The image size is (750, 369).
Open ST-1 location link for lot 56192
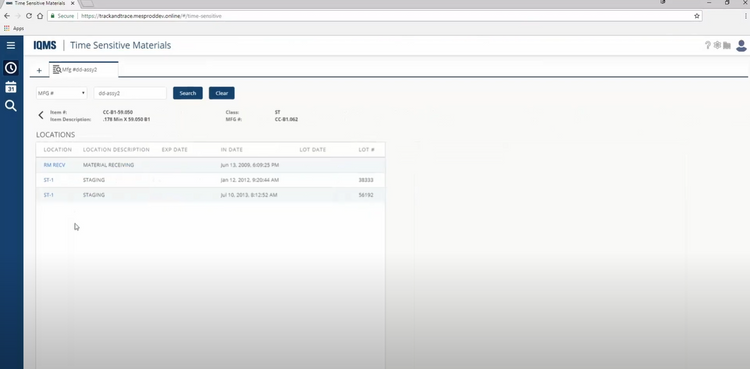[x=48, y=195]
